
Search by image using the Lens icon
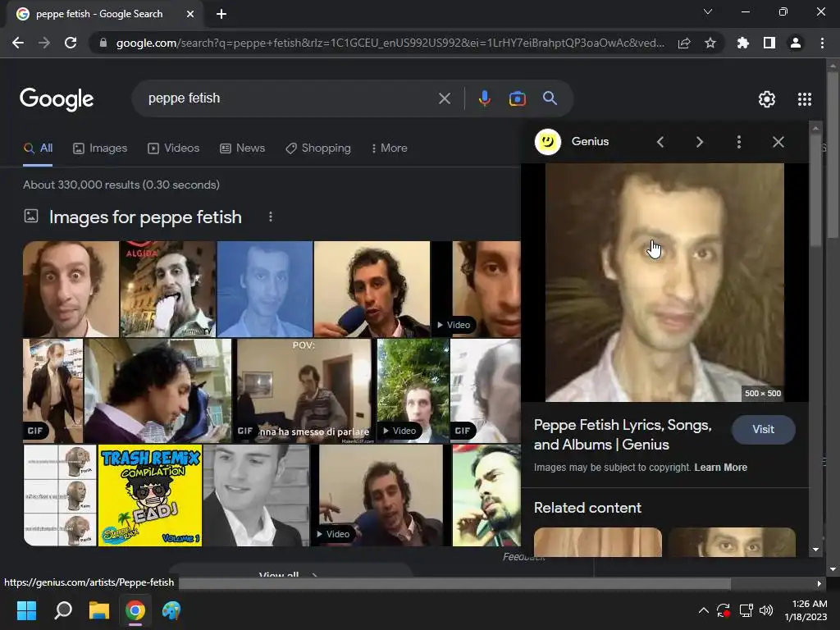(x=517, y=98)
